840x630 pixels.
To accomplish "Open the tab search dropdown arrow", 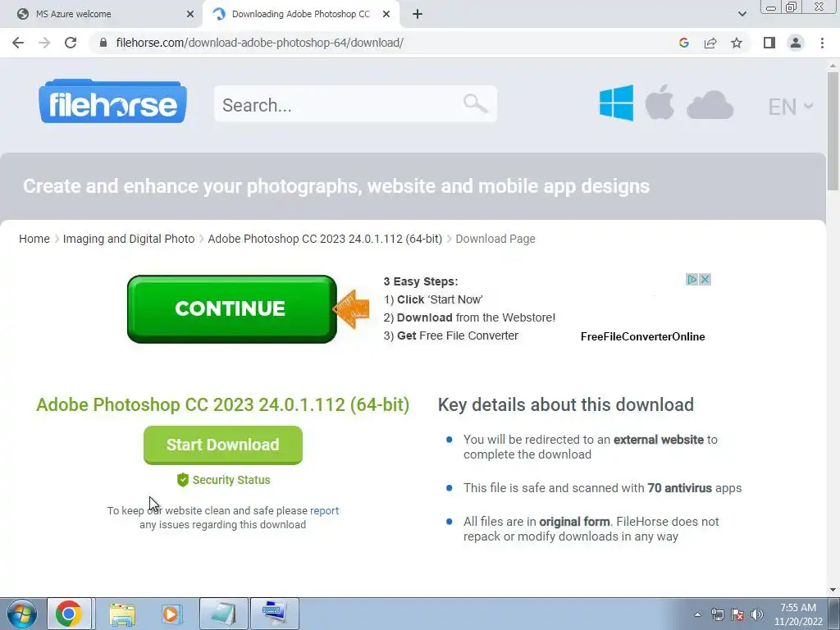I will coord(742,14).
